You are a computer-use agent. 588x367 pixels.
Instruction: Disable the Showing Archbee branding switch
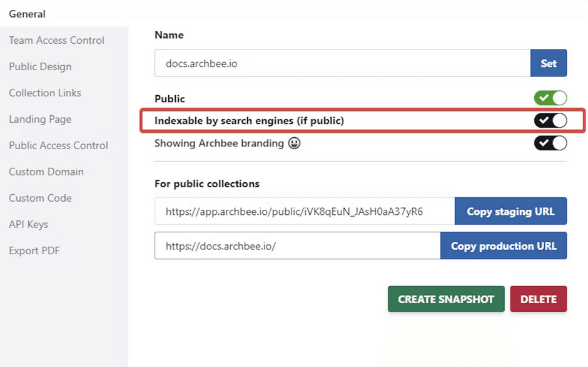coord(550,143)
